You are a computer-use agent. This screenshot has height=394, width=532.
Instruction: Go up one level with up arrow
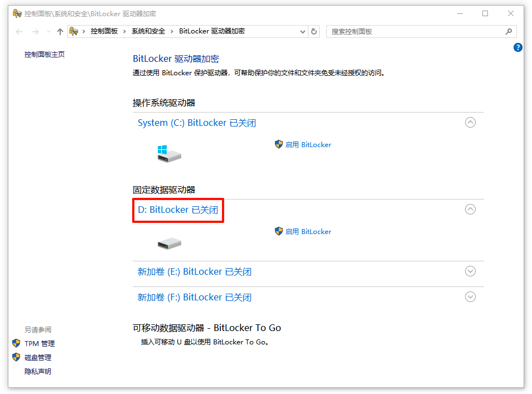pyautogui.click(x=60, y=32)
